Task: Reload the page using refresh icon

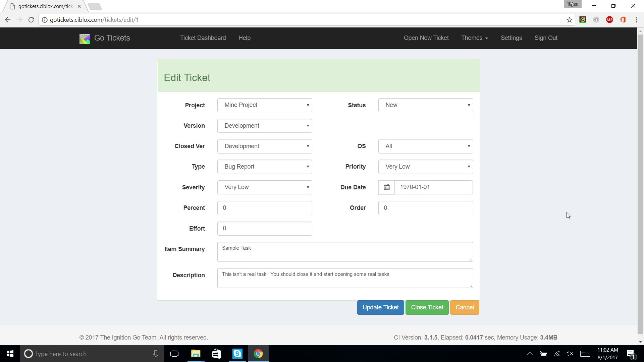Action: 31,20
